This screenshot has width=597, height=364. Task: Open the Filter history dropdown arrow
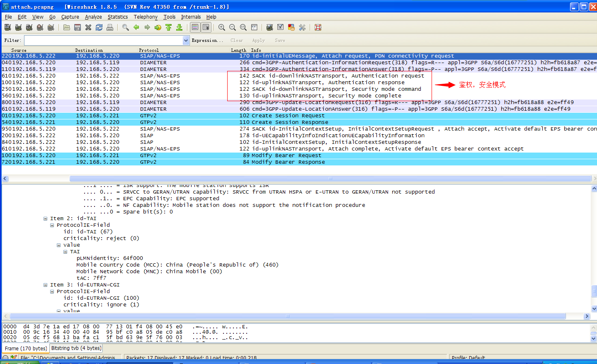click(x=186, y=40)
